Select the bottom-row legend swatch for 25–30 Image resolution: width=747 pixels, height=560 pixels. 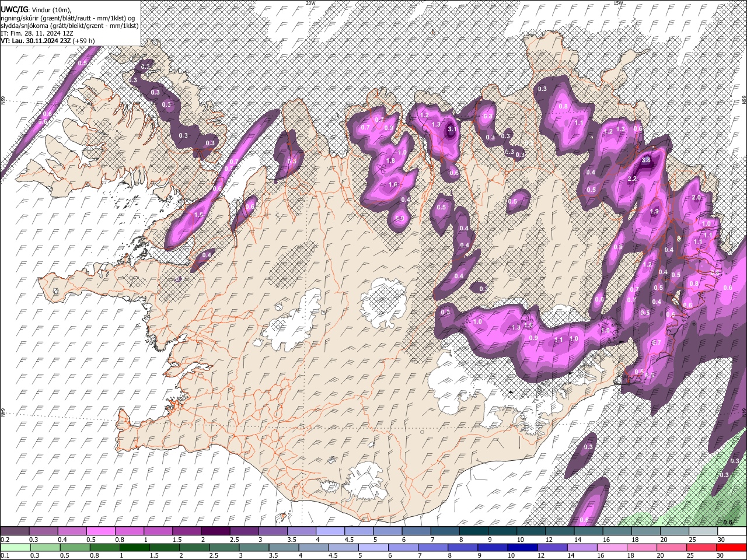703,547
